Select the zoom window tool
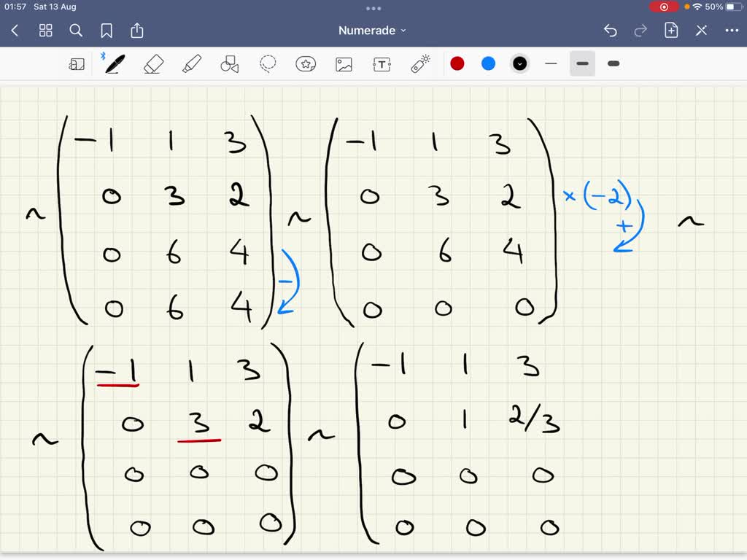The width and height of the screenshot is (747, 560). [77, 64]
